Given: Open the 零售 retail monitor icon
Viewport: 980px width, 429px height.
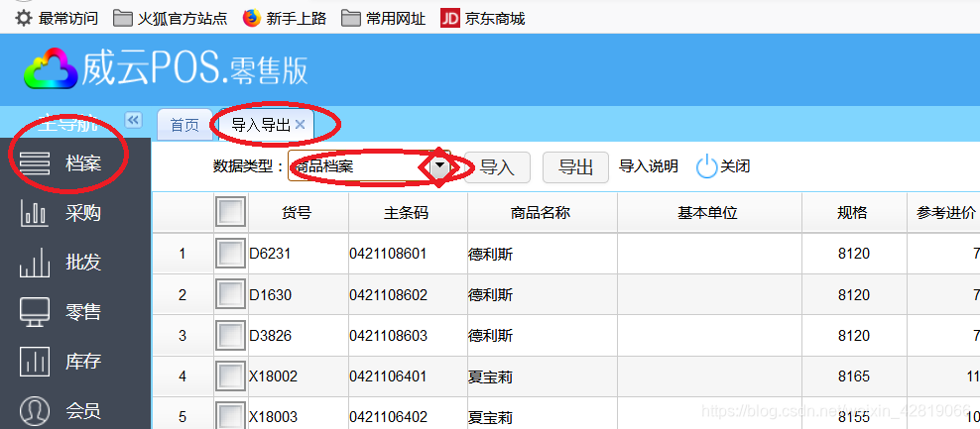Looking at the screenshot, I should (x=35, y=312).
